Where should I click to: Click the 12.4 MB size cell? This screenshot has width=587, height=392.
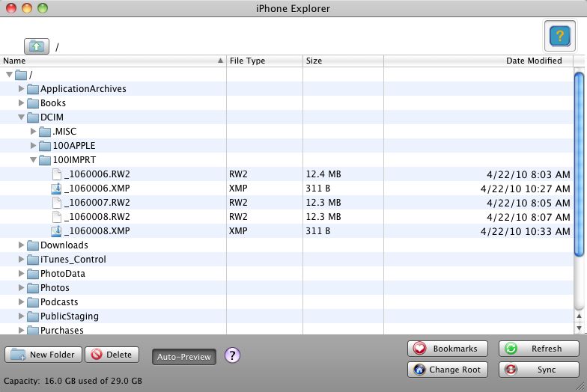point(323,174)
